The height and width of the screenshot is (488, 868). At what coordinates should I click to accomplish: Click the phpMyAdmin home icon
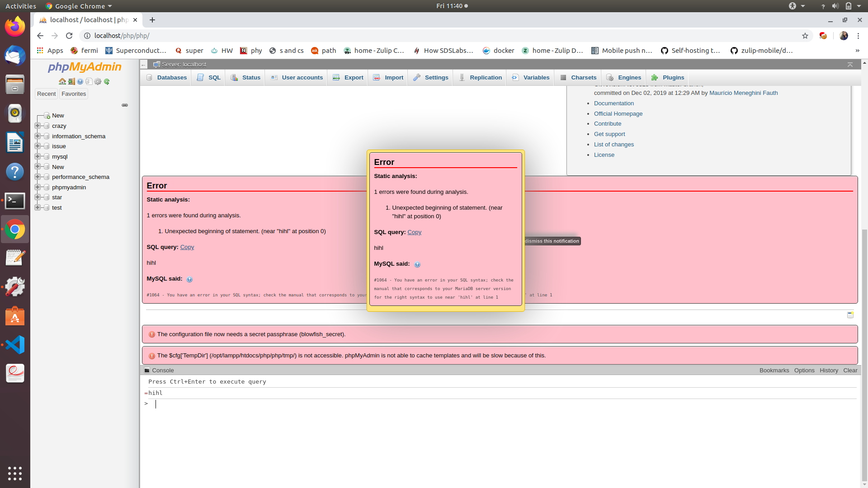[x=62, y=81]
